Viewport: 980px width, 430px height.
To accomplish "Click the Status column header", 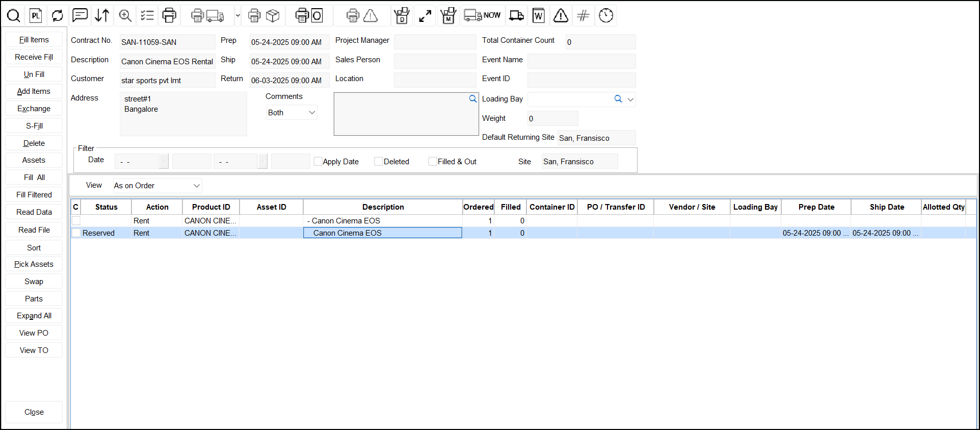I will coord(106,207).
